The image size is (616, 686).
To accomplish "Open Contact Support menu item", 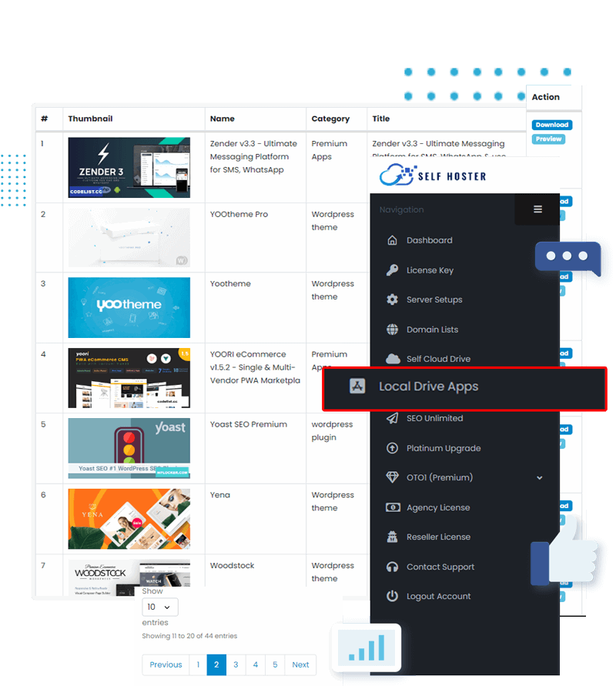I will coord(440,567).
